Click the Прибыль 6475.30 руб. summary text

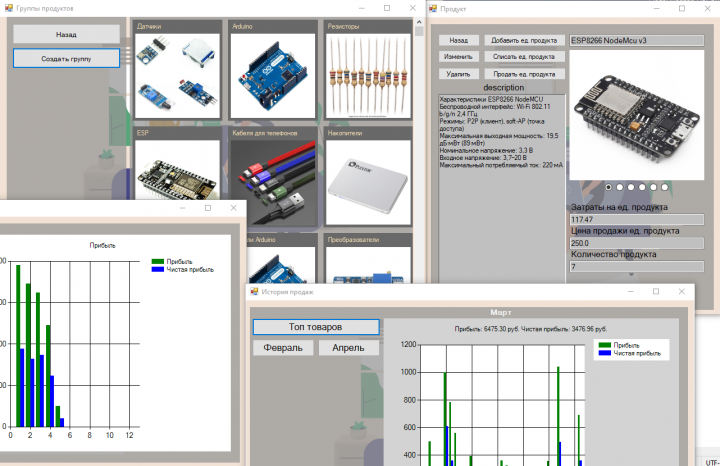531,329
